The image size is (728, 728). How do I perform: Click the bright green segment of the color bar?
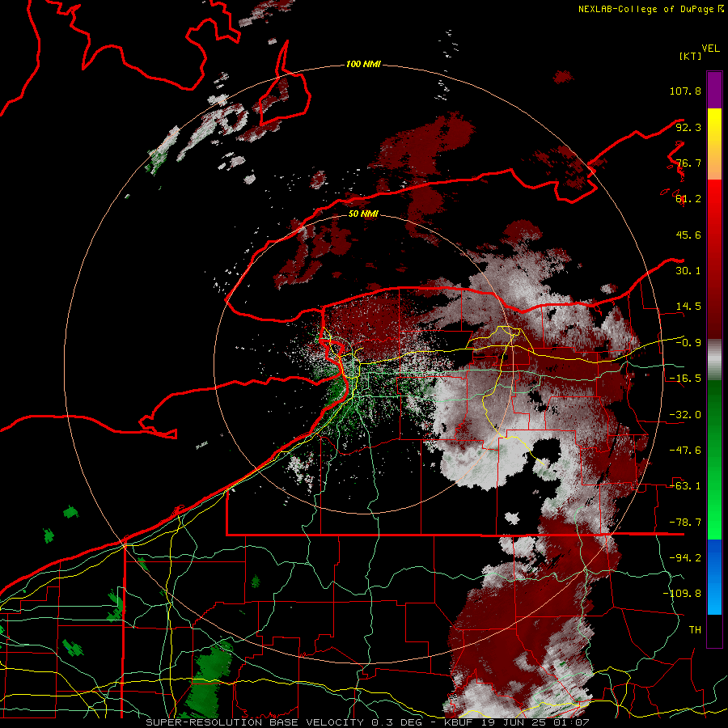(714, 459)
